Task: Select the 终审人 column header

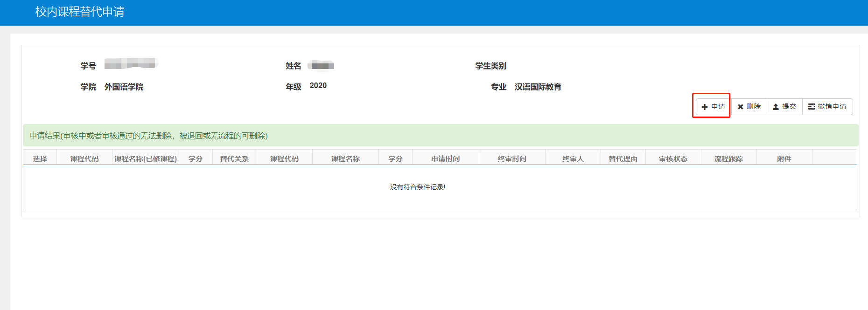Action: click(573, 158)
